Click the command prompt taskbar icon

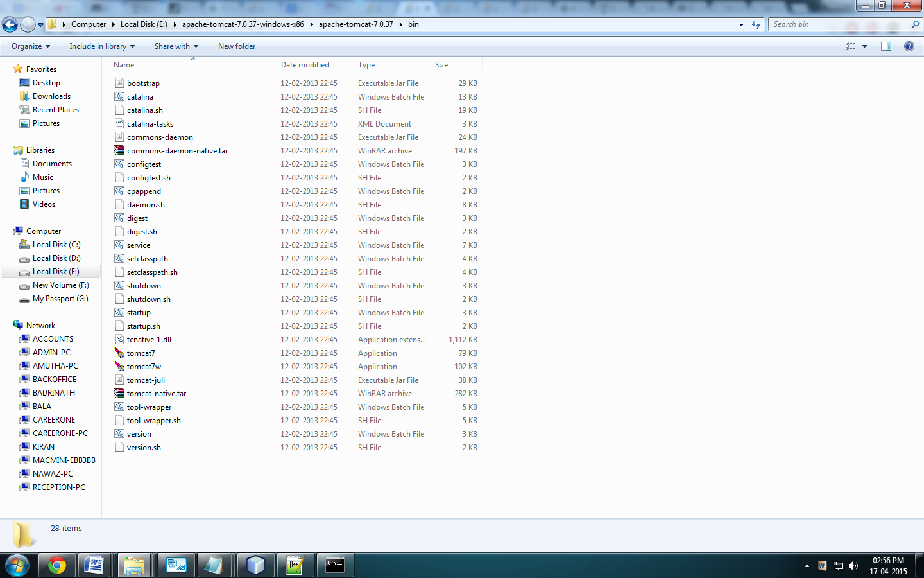click(334, 565)
